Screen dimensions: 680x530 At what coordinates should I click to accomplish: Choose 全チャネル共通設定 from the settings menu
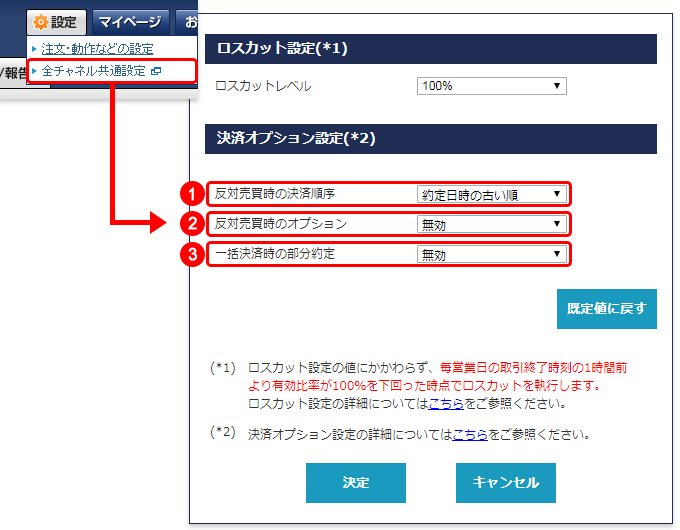click(92, 72)
